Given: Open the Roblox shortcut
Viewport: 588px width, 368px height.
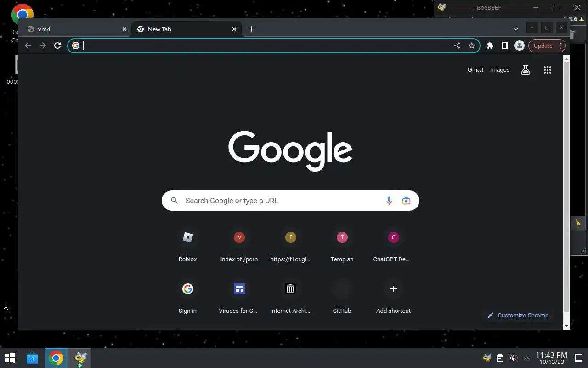Looking at the screenshot, I should 187,246.
